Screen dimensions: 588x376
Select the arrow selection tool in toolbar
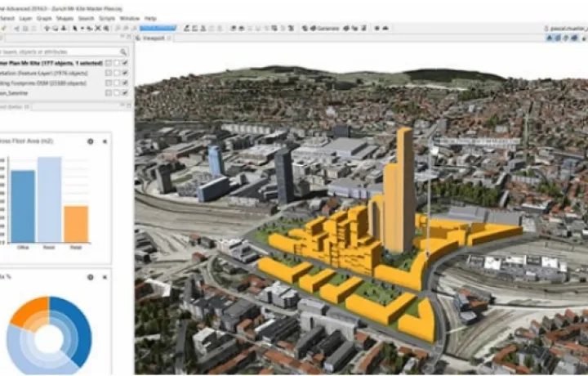click(x=74, y=28)
